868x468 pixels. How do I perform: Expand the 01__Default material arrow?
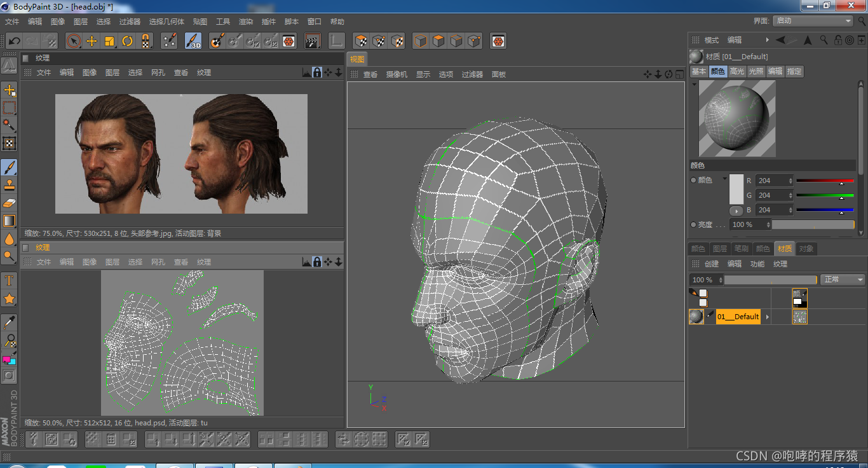click(767, 317)
